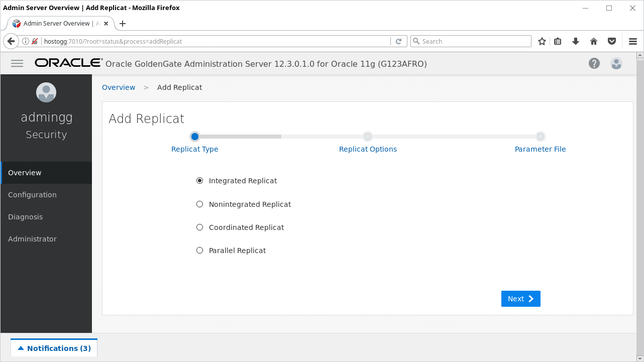This screenshot has height=362, width=644.
Task: Click the admingg username text
Action: tap(47, 117)
